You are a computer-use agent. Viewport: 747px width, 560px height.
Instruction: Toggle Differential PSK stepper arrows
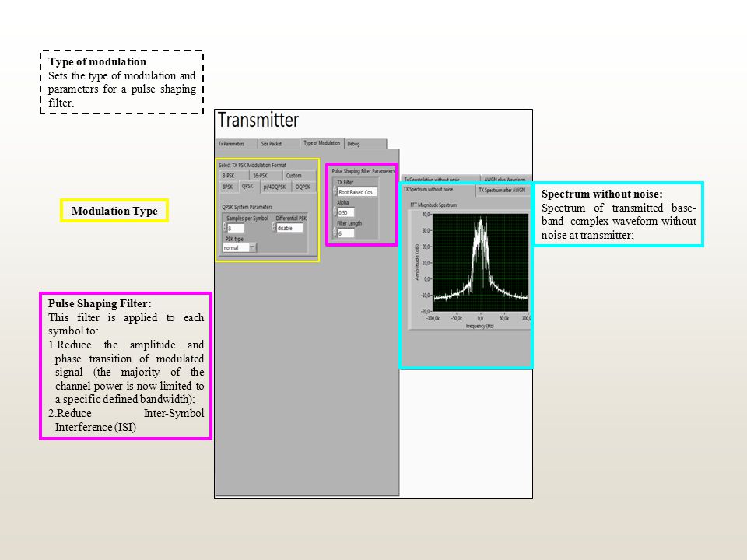274,227
